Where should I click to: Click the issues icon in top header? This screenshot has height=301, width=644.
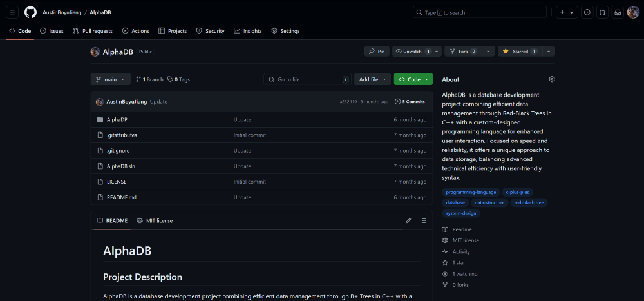[587, 12]
